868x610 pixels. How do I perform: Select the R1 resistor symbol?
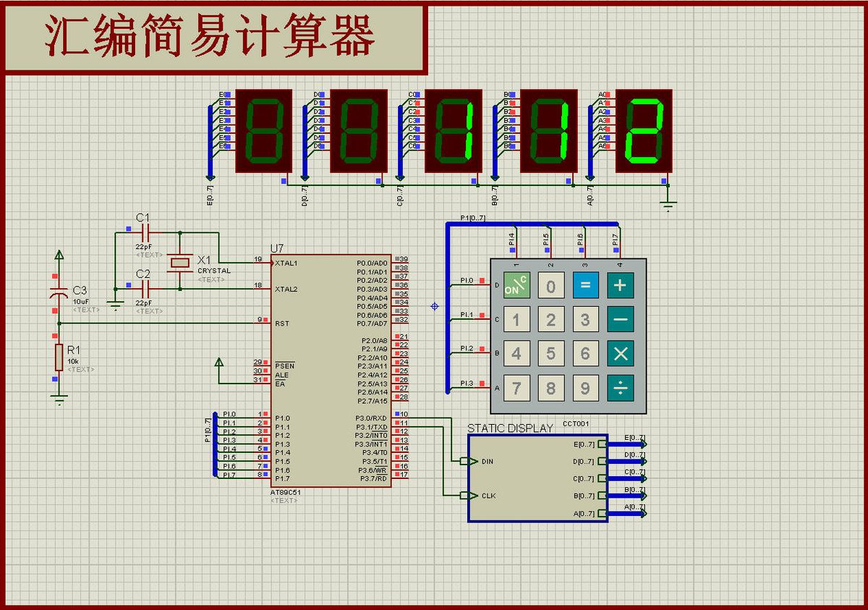click(x=59, y=357)
